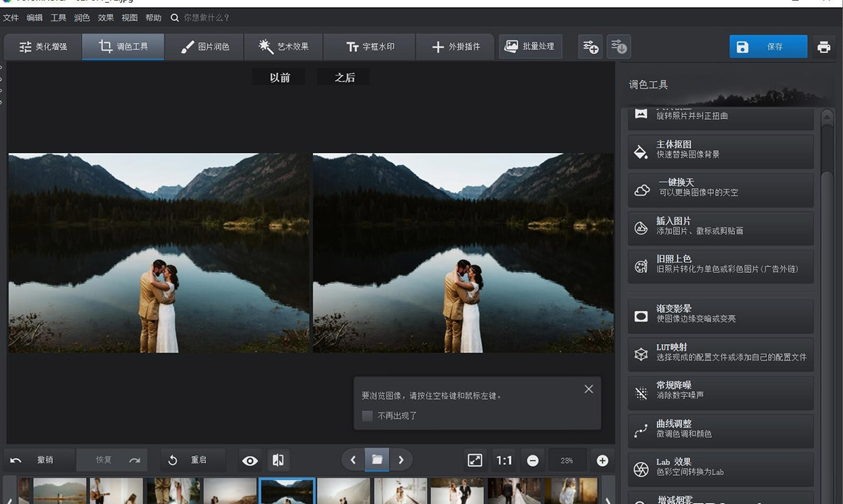Screen dimensions: 843x504
Task: Open the 帮助 menu
Action: point(153,18)
